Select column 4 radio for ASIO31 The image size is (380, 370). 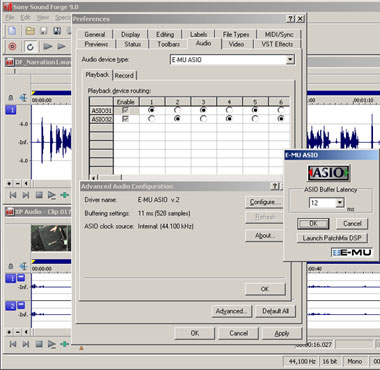tap(229, 110)
